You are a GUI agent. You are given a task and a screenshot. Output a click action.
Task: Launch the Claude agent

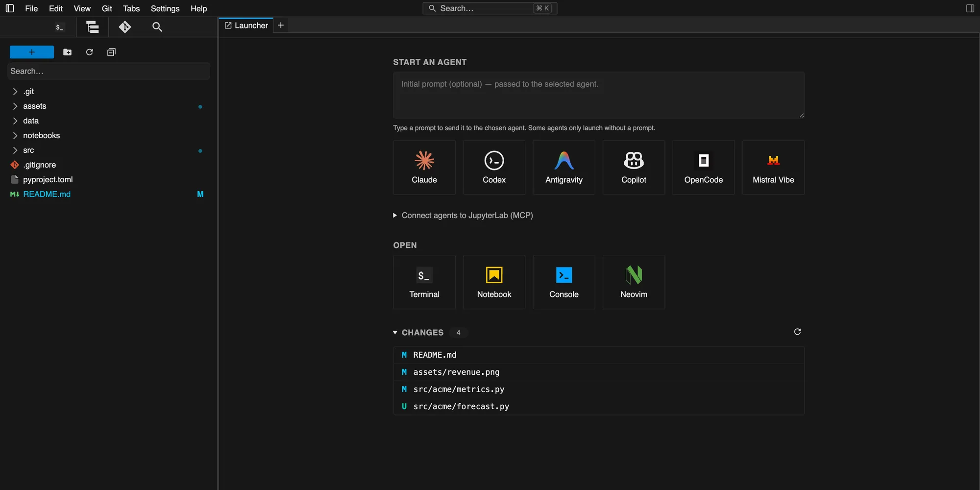click(424, 168)
